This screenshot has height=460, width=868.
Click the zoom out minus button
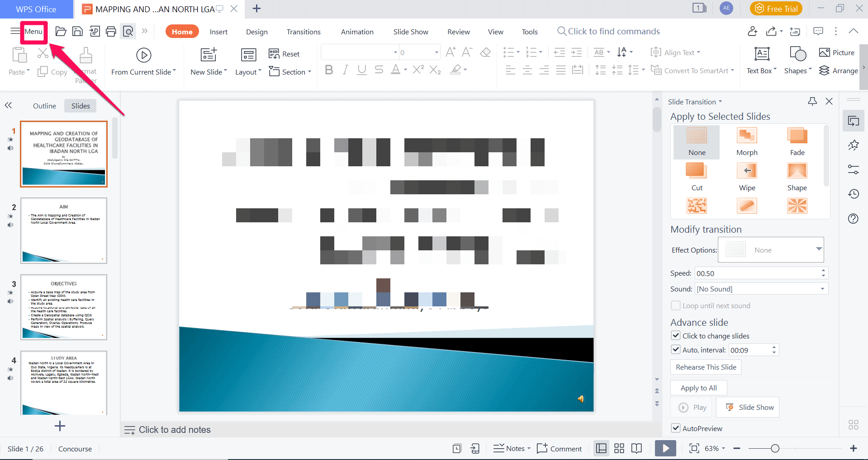click(x=737, y=448)
